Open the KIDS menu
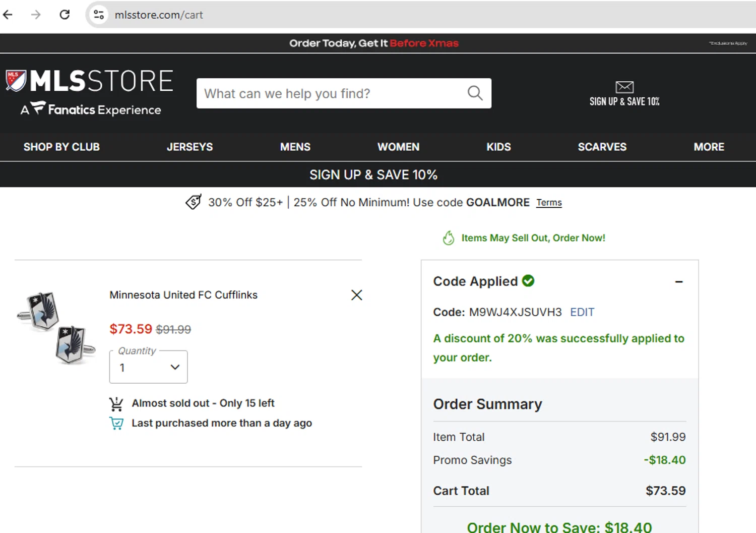The image size is (756, 533). tap(498, 147)
